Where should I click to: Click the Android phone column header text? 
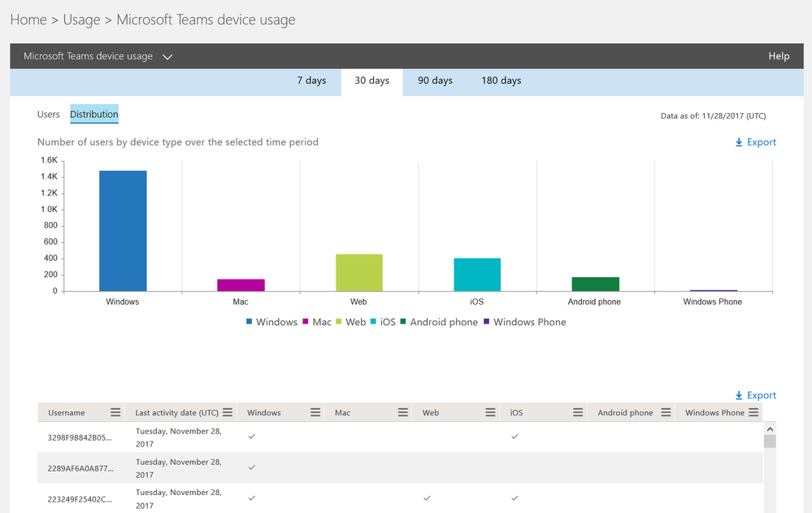point(625,413)
